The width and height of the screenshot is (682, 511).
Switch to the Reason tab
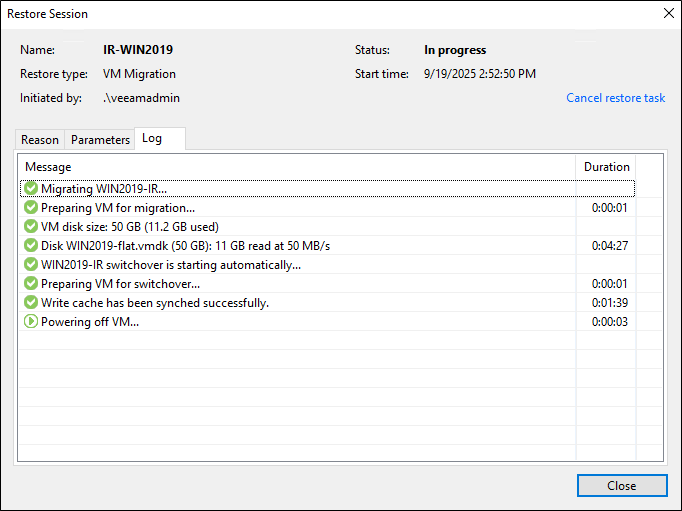pyautogui.click(x=40, y=140)
